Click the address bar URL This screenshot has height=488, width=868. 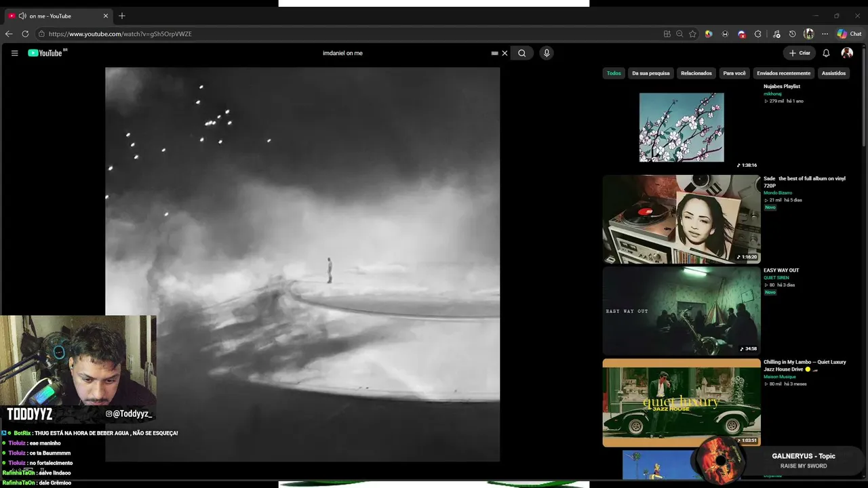120,34
